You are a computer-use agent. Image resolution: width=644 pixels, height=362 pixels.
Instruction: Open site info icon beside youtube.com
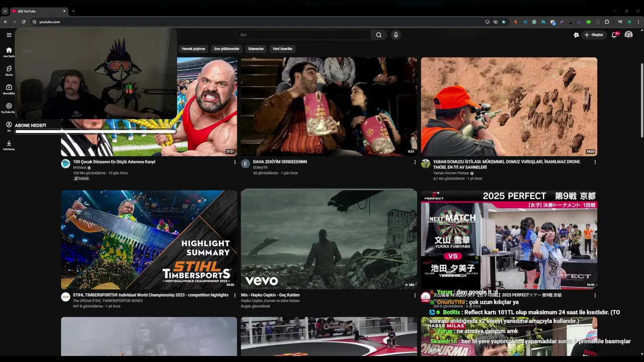34,22
